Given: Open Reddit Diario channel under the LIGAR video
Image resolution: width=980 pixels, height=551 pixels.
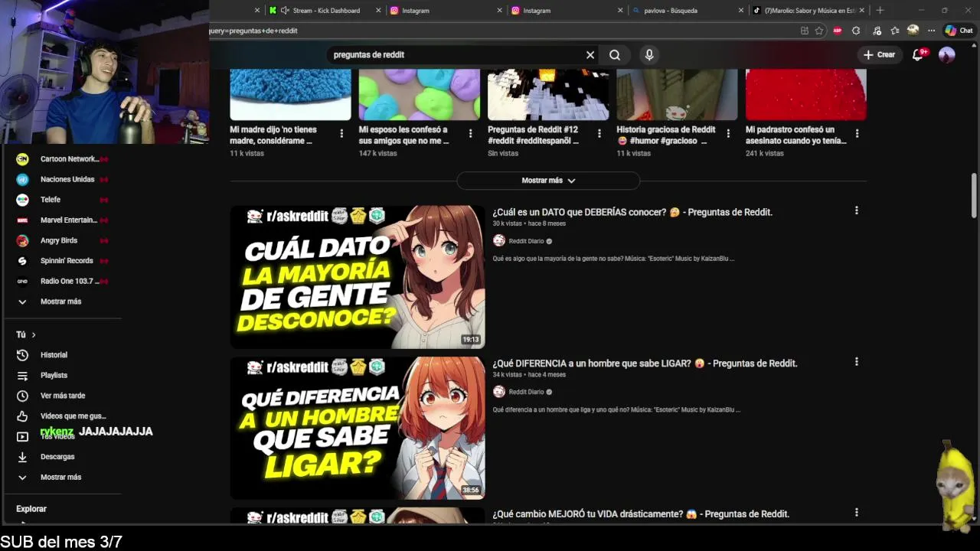Looking at the screenshot, I should coord(526,392).
